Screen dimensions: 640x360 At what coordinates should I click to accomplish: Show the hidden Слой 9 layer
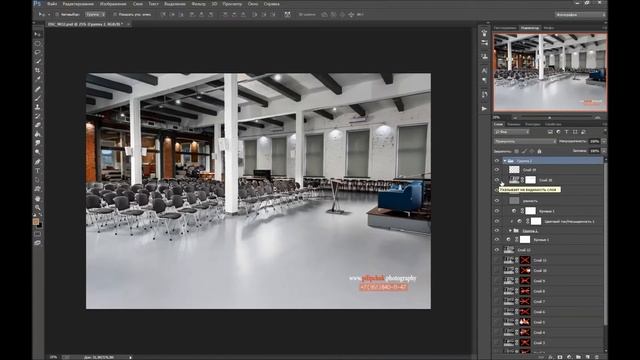(497, 281)
